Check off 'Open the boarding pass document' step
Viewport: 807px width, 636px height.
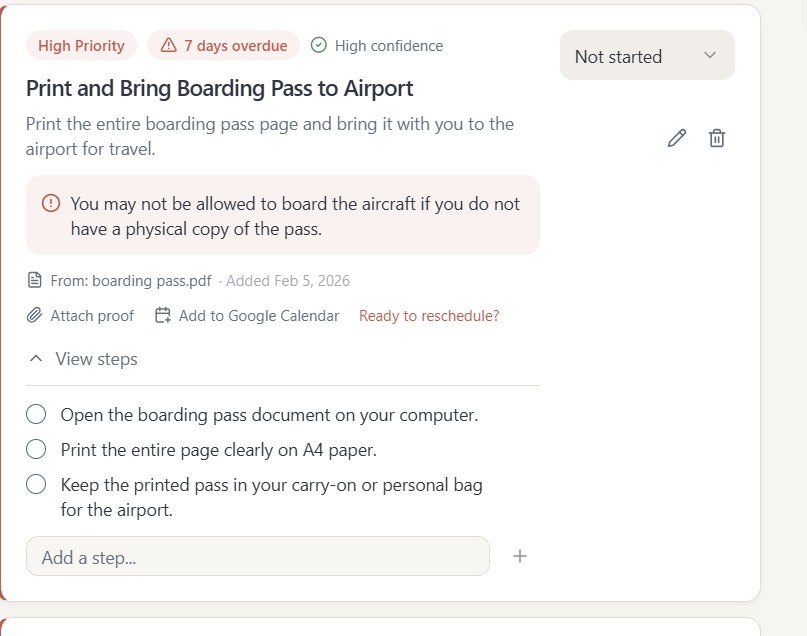click(36, 414)
